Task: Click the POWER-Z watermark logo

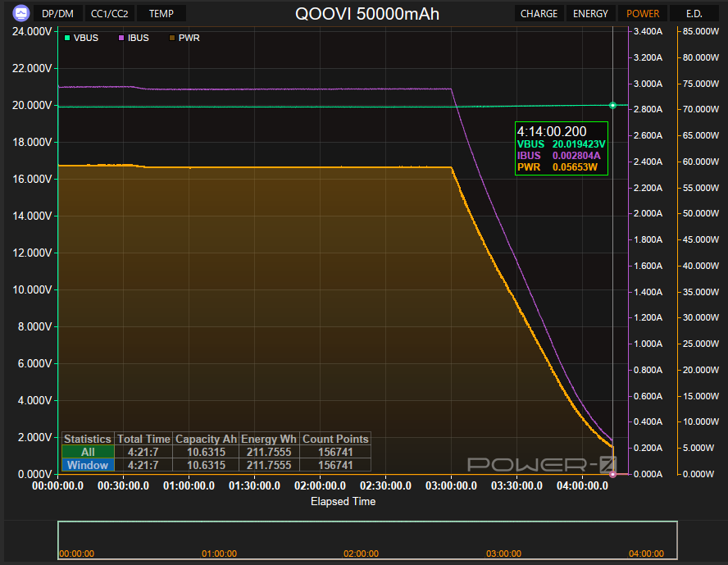Action: coord(542,464)
